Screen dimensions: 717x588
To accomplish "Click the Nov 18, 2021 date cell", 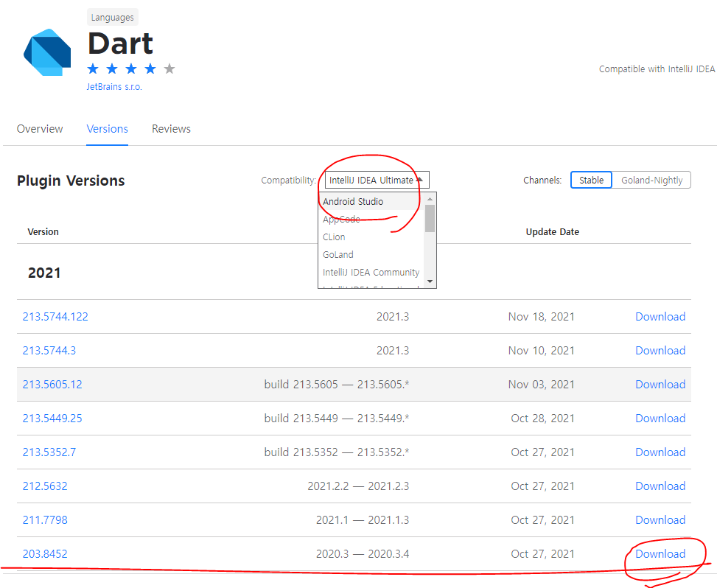I will (542, 316).
